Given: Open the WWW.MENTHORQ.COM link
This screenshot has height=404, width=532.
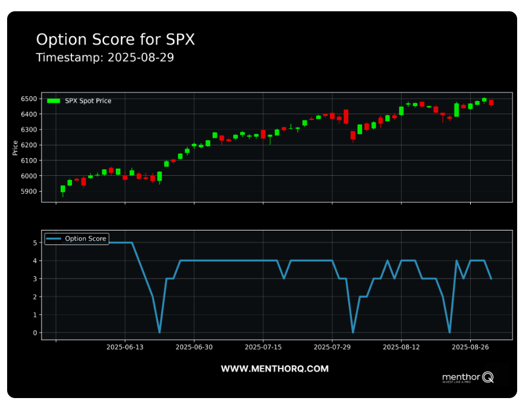Looking at the screenshot, I should pos(275,369).
